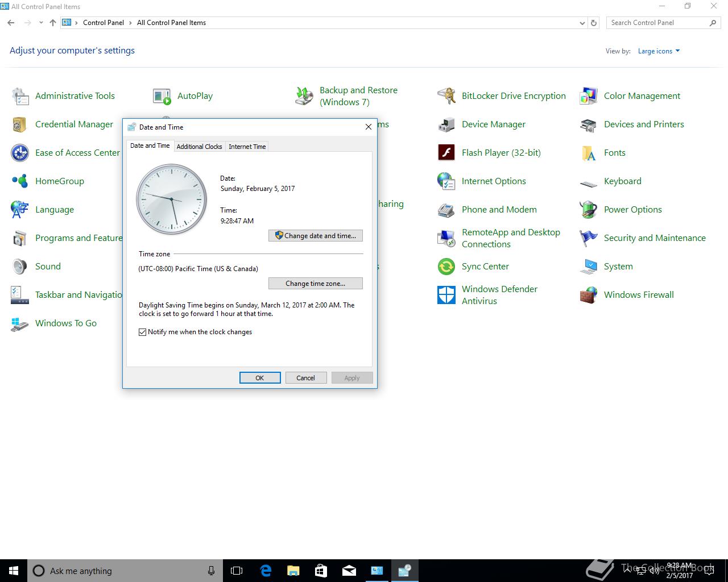This screenshot has height=582, width=728.
Task: Open the View by Large icons dropdown
Action: click(x=659, y=51)
